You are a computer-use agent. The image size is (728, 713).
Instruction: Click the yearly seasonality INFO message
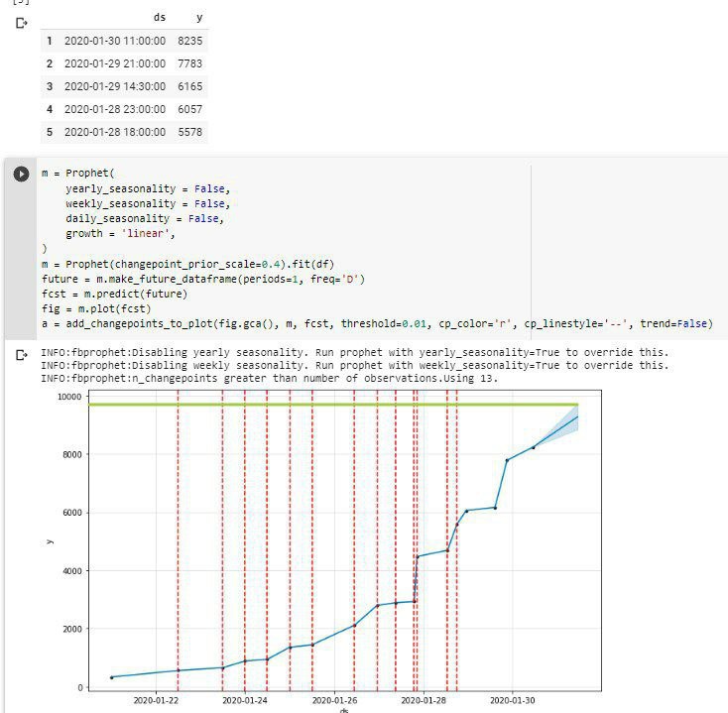355,352
